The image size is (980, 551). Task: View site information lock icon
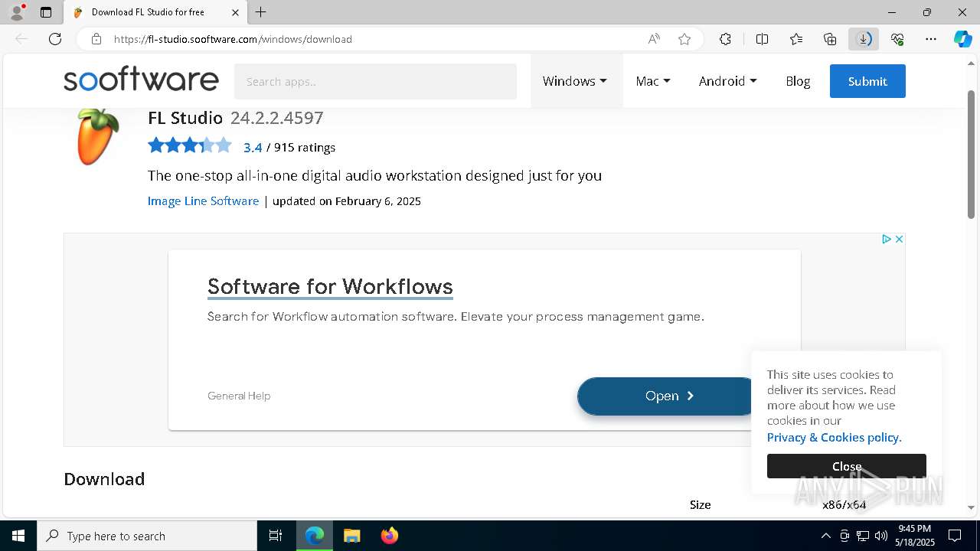tap(96, 39)
